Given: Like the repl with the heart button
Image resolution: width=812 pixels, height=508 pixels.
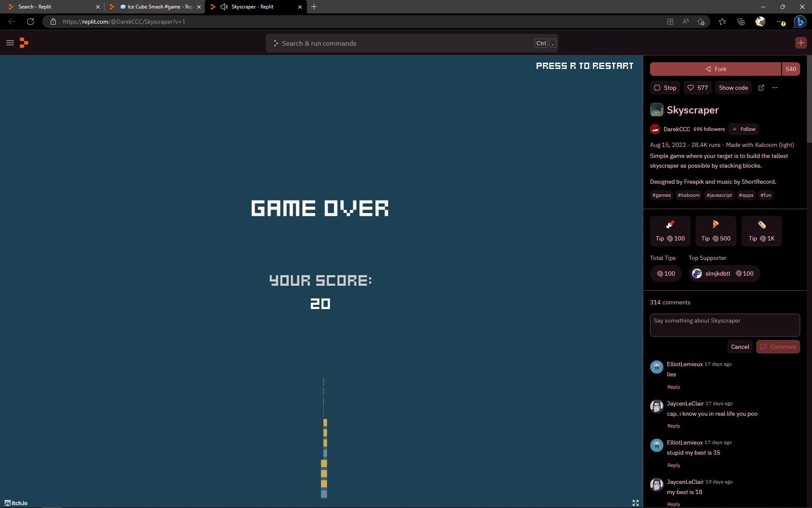Looking at the screenshot, I should (x=697, y=88).
